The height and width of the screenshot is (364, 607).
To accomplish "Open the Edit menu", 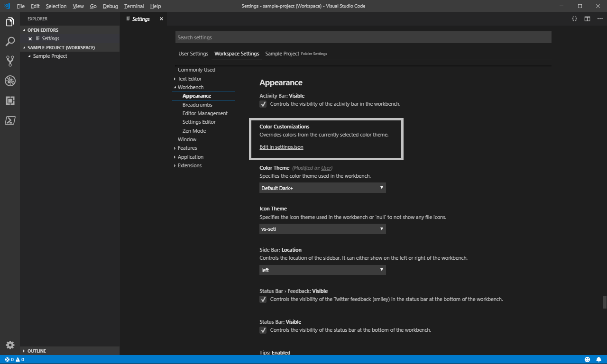I will (35, 6).
